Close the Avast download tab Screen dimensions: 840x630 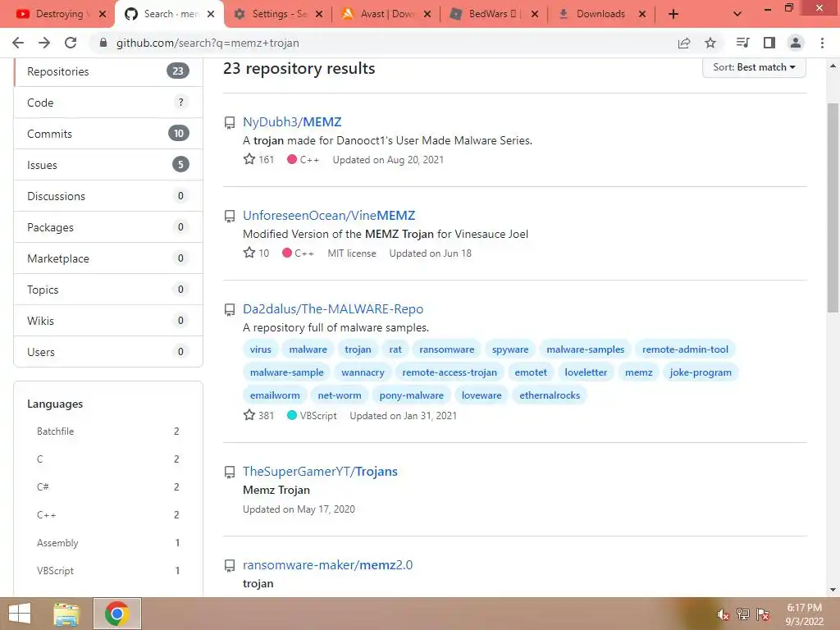click(427, 14)
